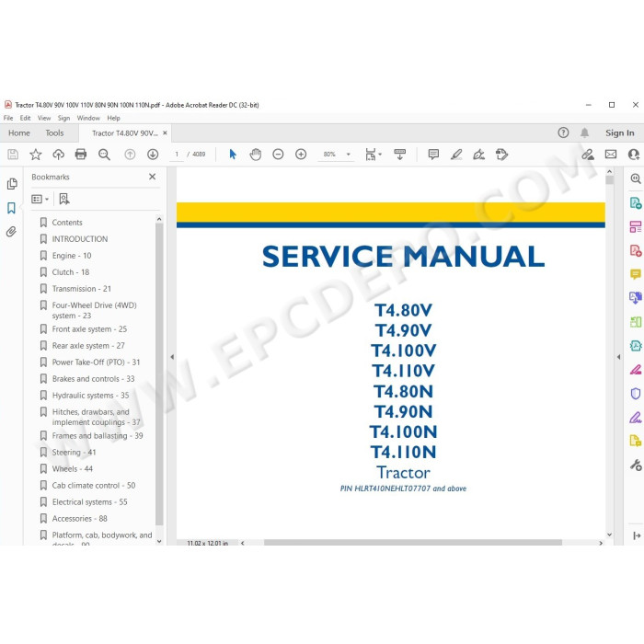Find current bookmark icon
Screen dimensions: 644x644
[64, 200]
